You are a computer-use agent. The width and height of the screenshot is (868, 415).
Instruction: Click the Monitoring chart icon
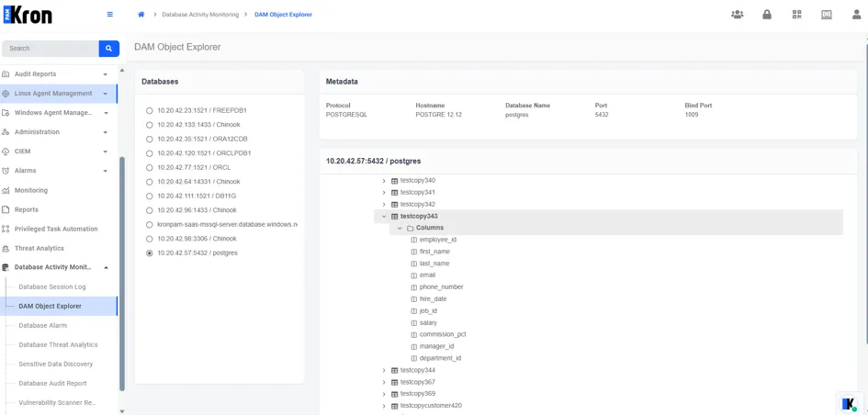point(6,190)
